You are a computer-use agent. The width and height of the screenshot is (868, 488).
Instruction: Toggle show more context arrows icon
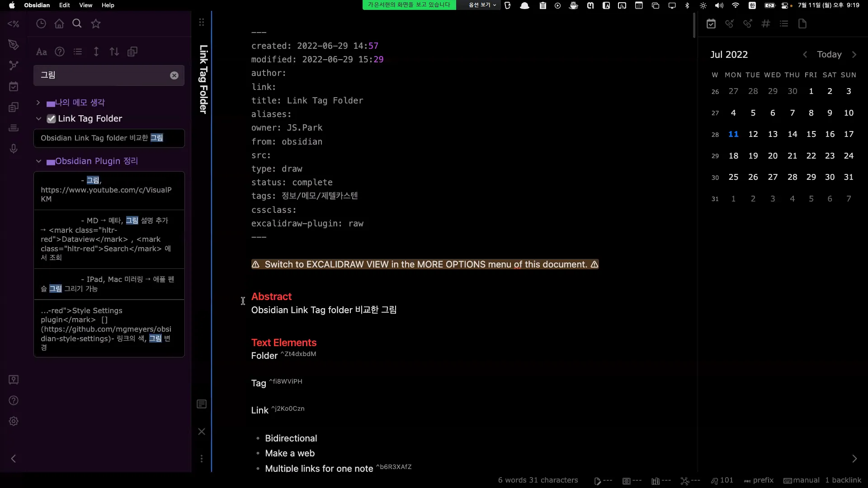96,52
